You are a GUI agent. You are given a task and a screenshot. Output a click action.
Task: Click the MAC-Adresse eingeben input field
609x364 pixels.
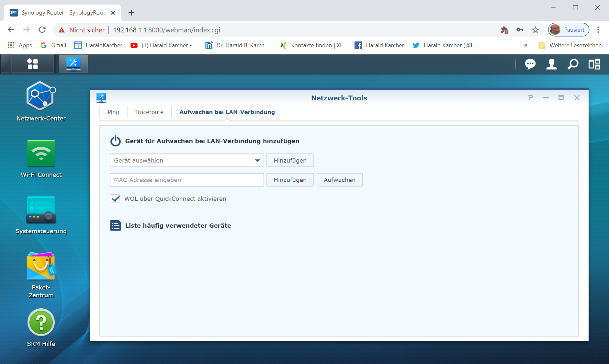coord(187,180)
